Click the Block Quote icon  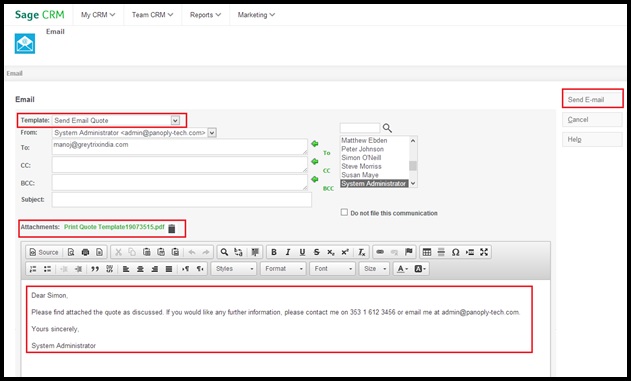[95, 269]
